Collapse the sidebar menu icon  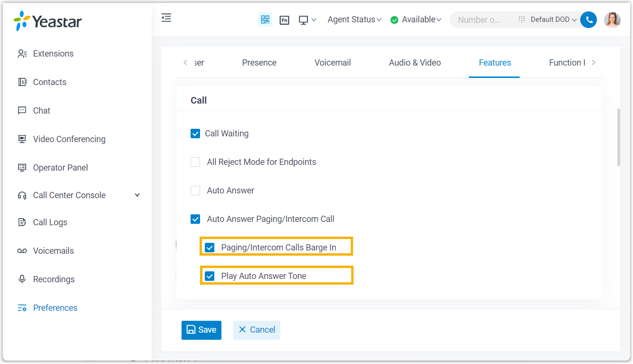coord(166,18)
